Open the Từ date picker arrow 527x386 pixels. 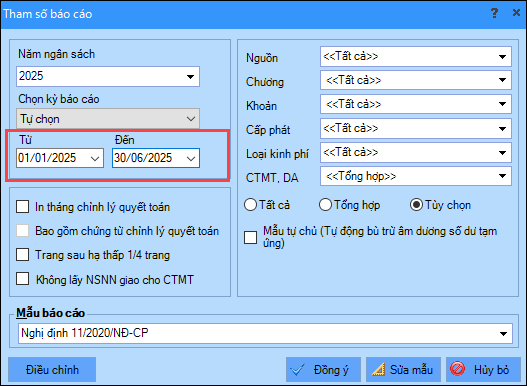(95, 158)
